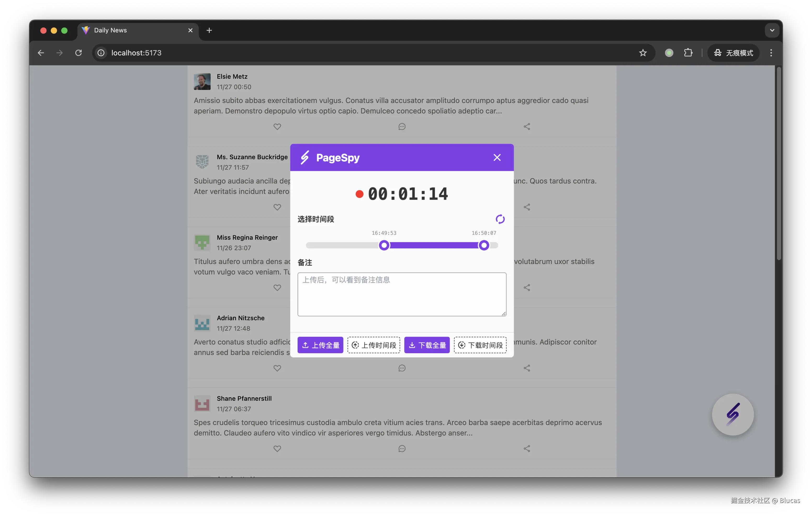
Task: Click the PageSpy floating lightning button
Action: [732, 414]
